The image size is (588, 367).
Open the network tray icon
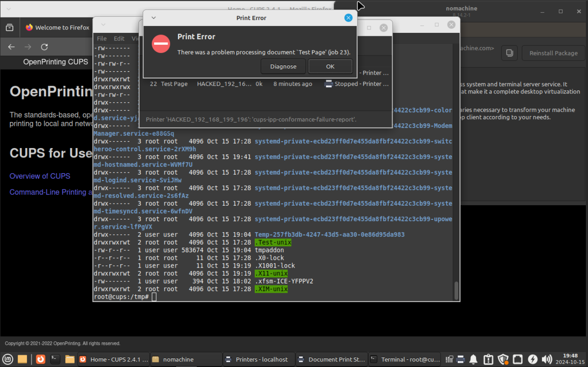(518, 359)
